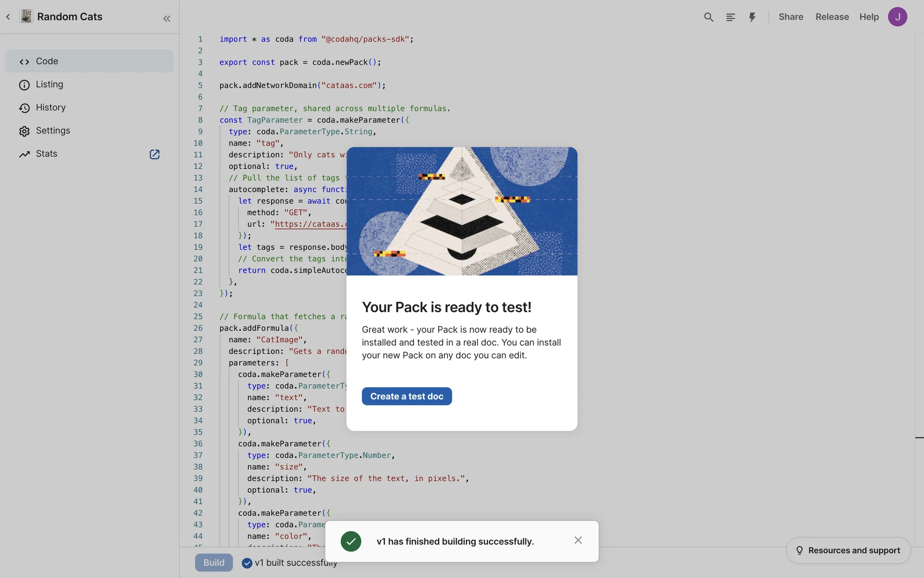
Task: Open Resources and support
Action: point(848,550)
